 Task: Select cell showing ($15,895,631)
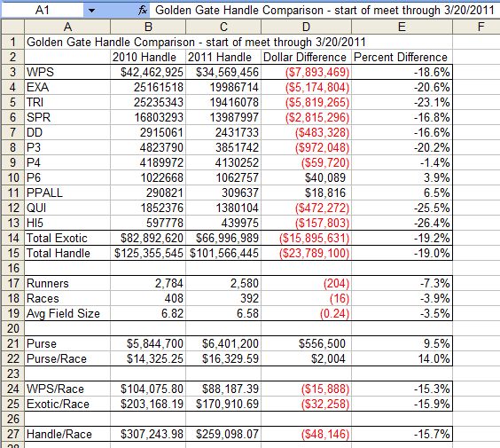click(x=306, y=238)
